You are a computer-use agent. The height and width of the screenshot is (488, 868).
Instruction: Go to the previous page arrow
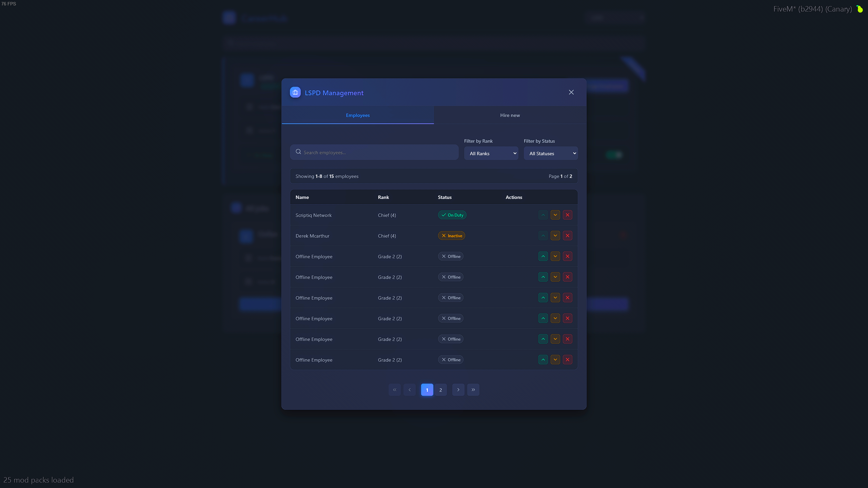(409, 390)
